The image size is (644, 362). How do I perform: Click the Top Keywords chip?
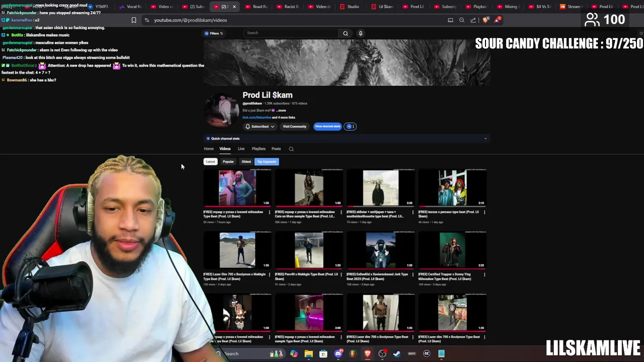(267, 161)
